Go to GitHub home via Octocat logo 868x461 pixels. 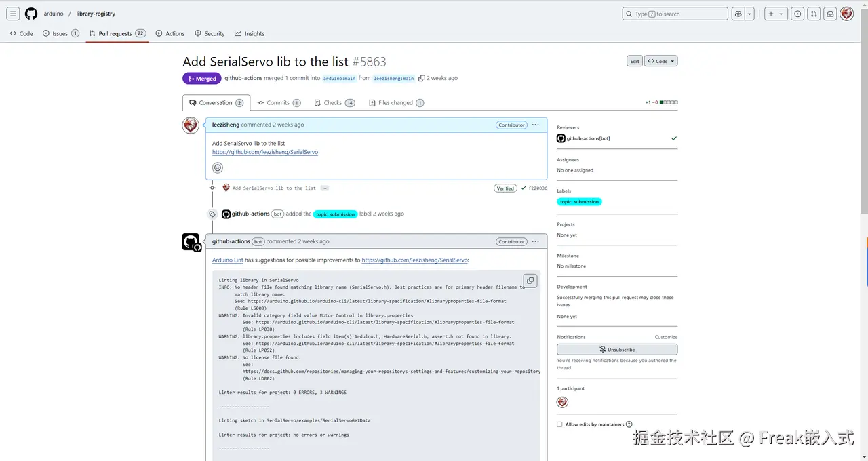click(31, 14)
